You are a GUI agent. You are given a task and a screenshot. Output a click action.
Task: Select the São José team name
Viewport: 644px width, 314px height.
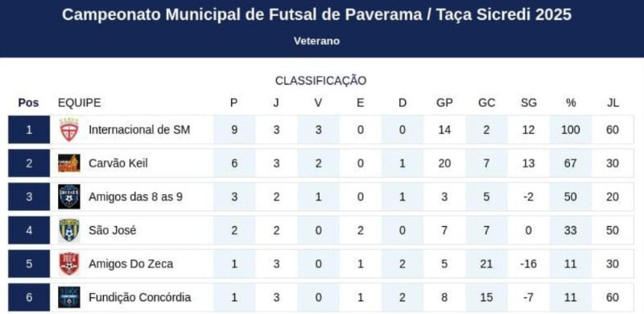[x=113, y=230]
